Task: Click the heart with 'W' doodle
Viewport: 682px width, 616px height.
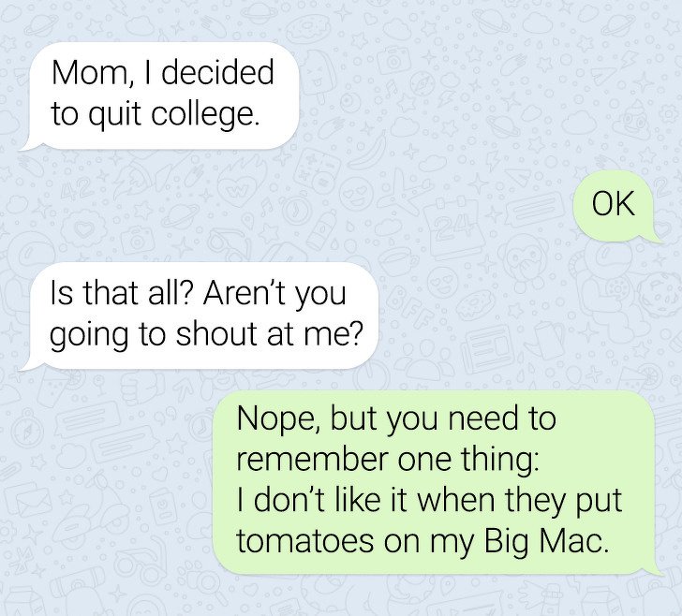Action: [239, 187]
